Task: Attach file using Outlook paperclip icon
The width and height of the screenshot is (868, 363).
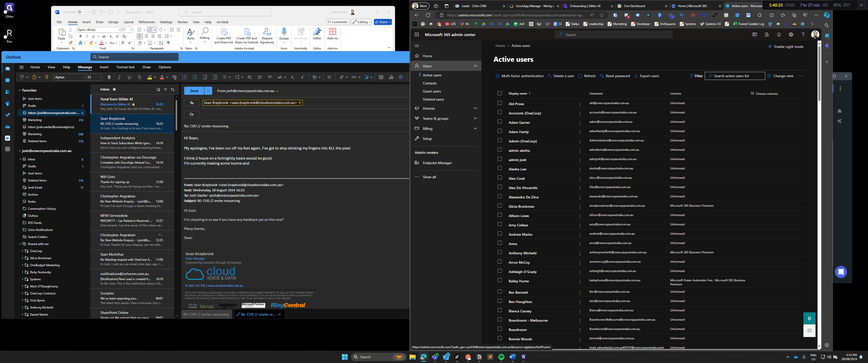Action: tap(342, 77)
